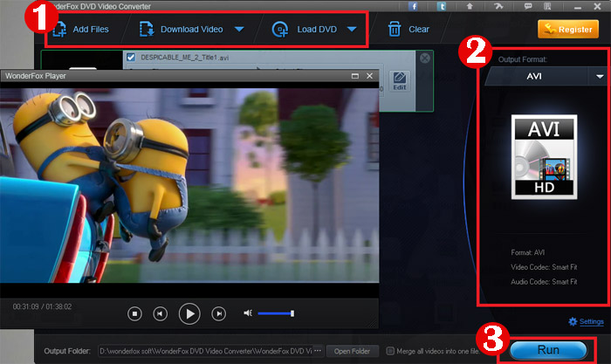Open the Facebook icon in title bar

click(413, 6)
